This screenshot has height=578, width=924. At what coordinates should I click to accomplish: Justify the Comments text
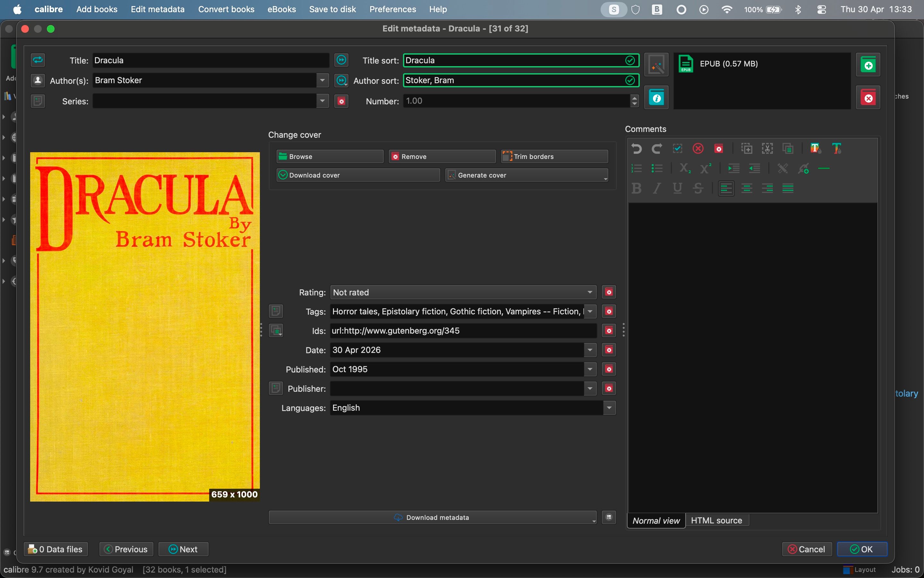[x=788, y=188]
